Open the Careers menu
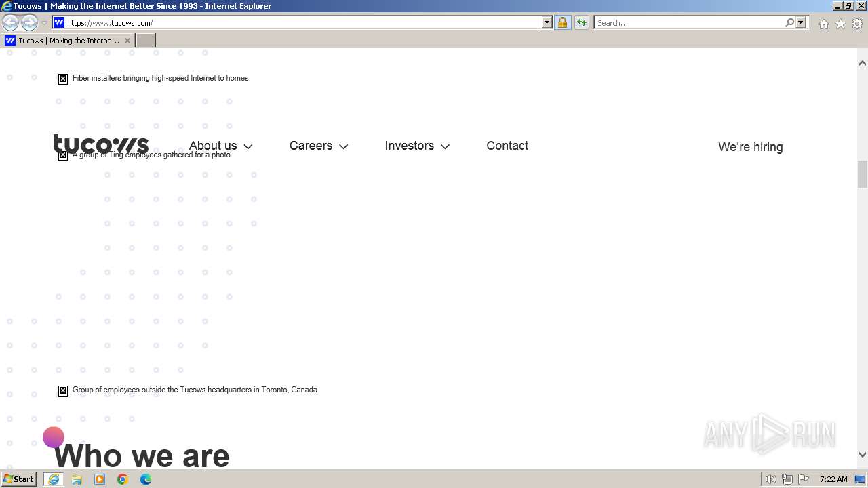Screen dimensions: 868x488 [311, 146]
